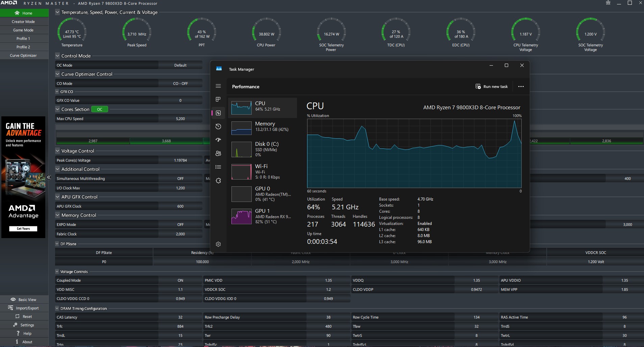The width and height of the screenshot is (644, 347).
Task: Select the Memory entry in Task Manager
Action: click(x=263, y=128)
